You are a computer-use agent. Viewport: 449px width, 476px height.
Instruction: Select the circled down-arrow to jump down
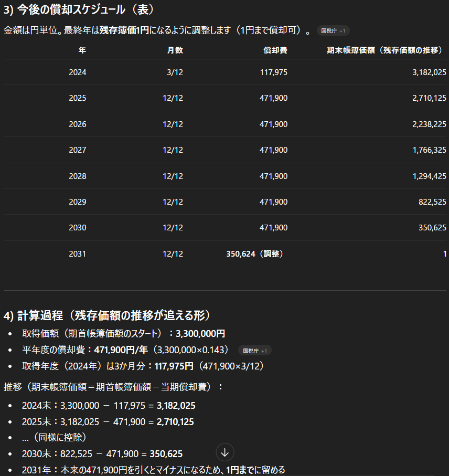224,452
